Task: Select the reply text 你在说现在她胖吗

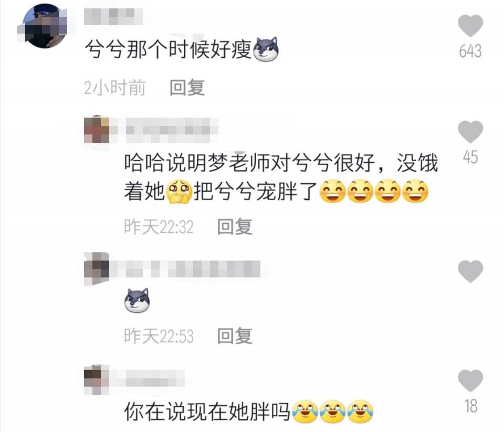Action: [207, 412]
